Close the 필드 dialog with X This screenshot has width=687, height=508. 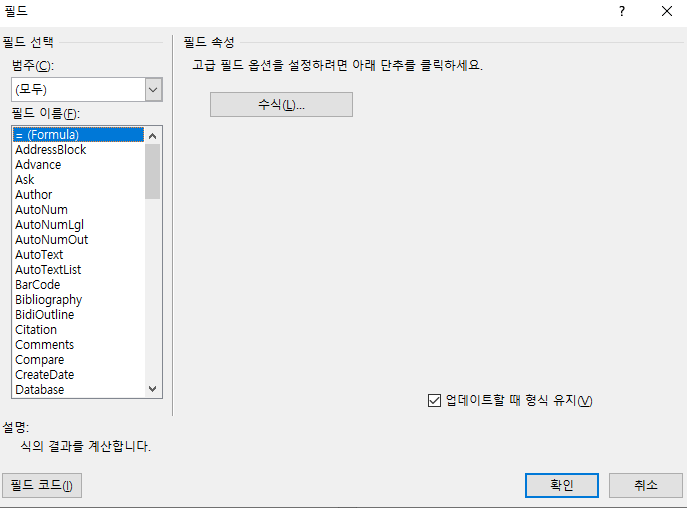click(667, 11)
